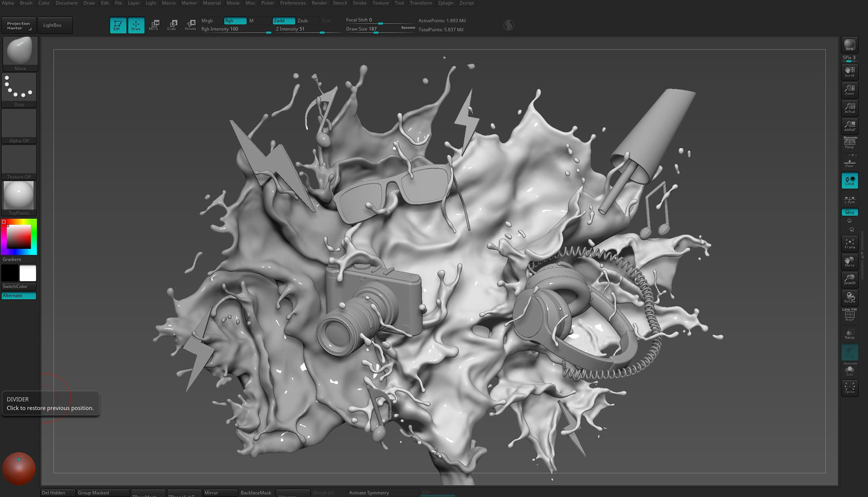
Task: Select the Scale transform tool
Action: 172,25
